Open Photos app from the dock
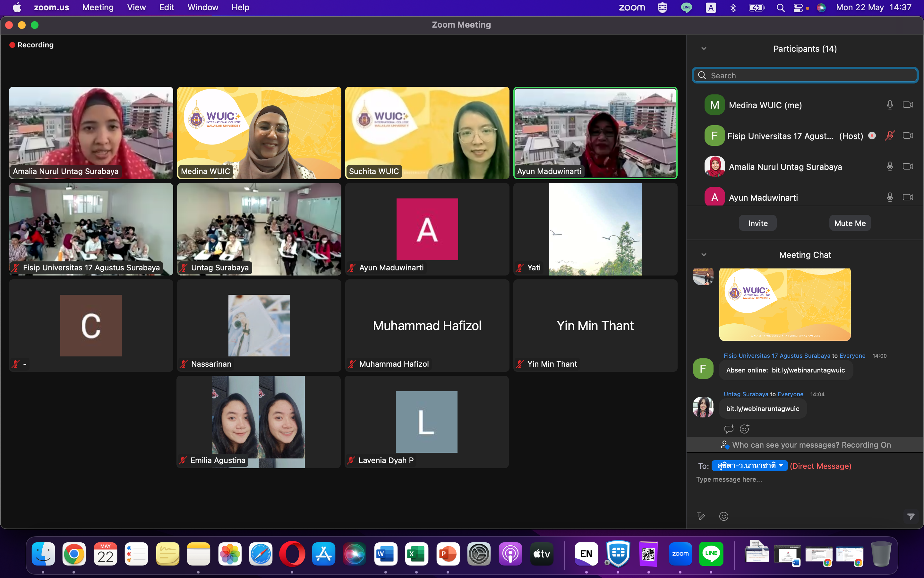The height and width of the screenshot is (578, 924). point(229,554)
